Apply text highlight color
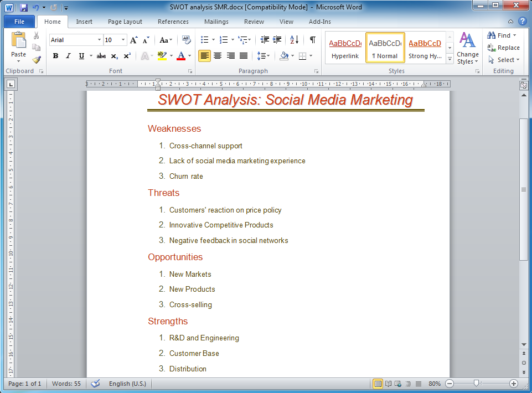Viewport: 532px width, 393px height. coord(161,56)
